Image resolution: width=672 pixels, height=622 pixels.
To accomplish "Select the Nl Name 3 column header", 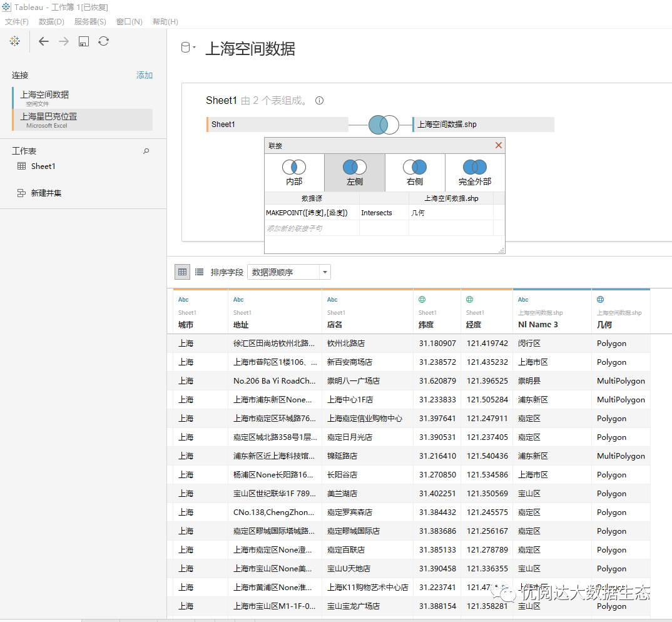I will pyautogui.click(x=538, y=325).
